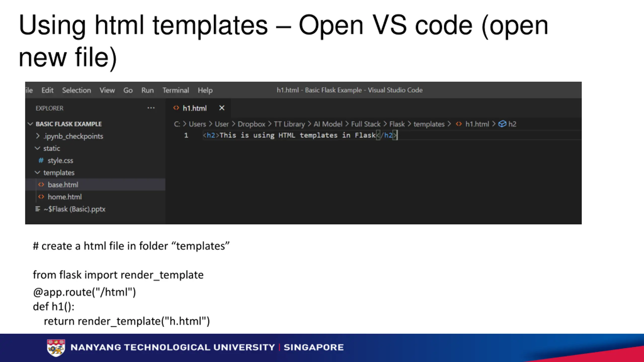Click the slide text 'return render_template("h.html")'
Viewport: 644px width, 362px height.
(x=127, y=321)
